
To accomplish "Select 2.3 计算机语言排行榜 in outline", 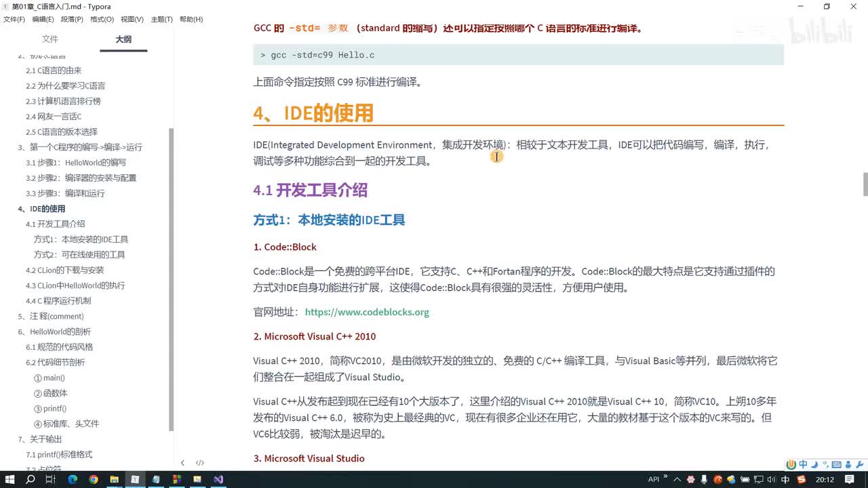I will pos(63,101).
